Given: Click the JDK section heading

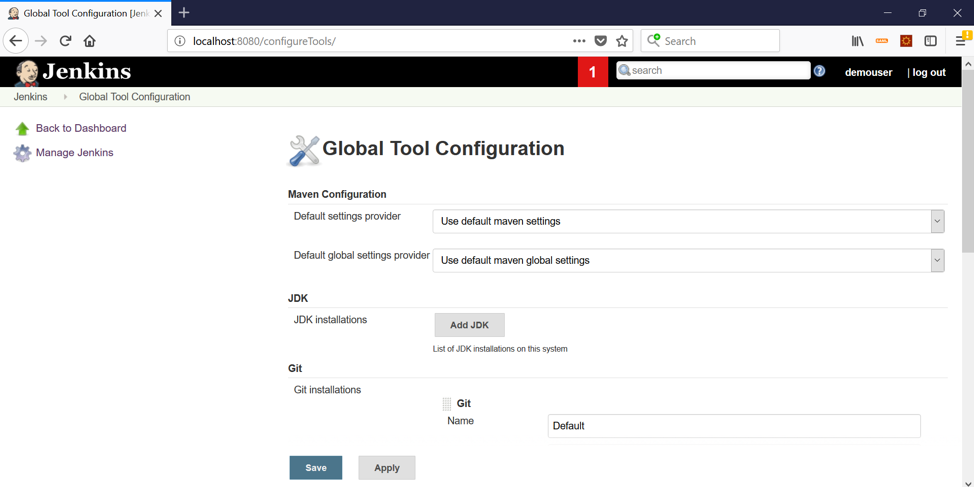Looking at the screenshot, I should click(x=298, y=298).
